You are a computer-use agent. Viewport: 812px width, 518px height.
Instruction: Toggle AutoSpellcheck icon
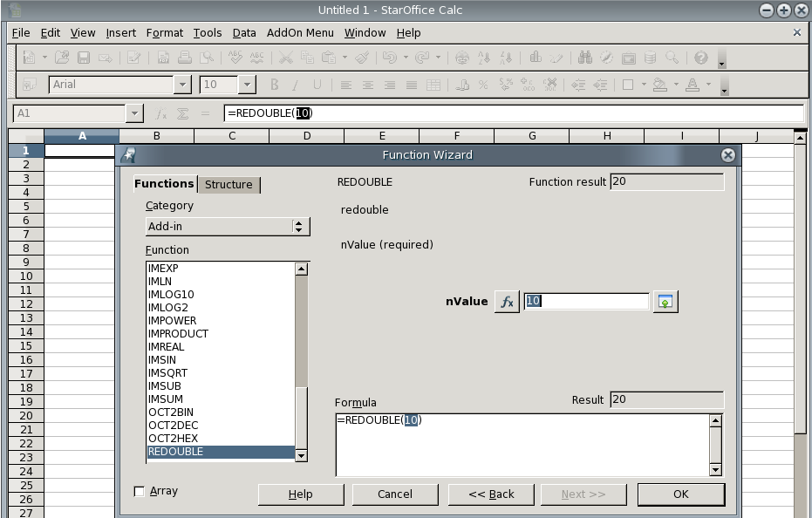coord(256,58)
